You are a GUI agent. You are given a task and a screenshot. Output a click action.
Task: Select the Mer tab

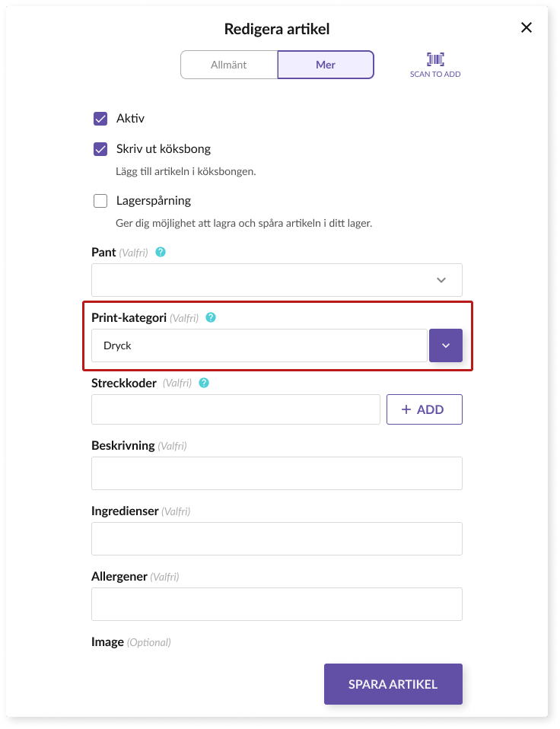click(x=326, y=65)
